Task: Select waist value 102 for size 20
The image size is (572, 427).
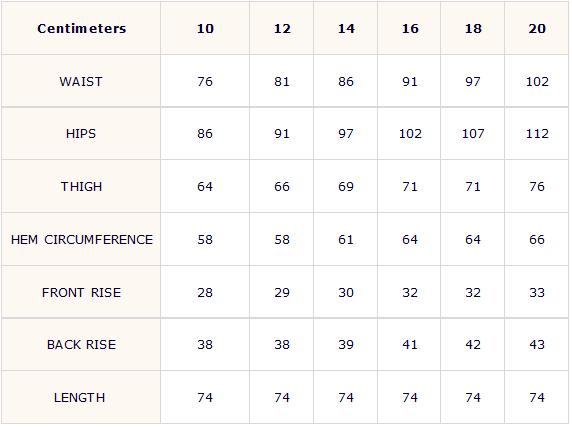Action: tap(537, 81)
